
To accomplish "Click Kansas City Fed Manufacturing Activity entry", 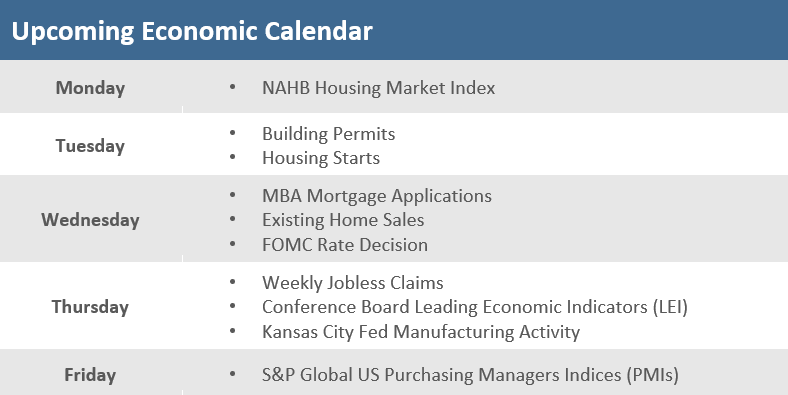I will pos(421,332).
